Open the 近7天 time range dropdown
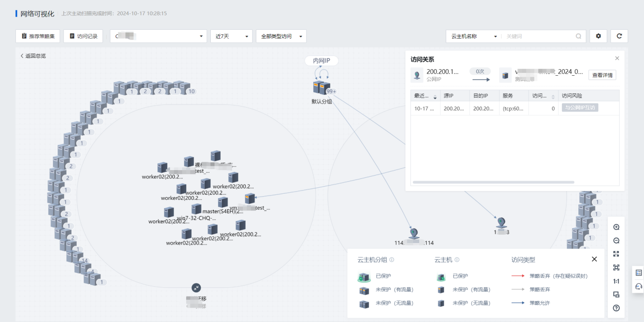This screenshot has height=322, width=644. 231,36
